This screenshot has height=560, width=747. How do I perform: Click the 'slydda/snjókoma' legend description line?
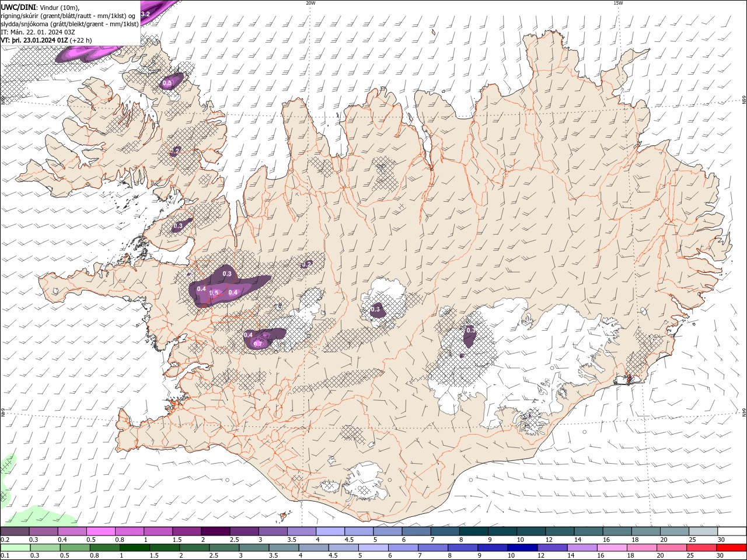[69, 23]
